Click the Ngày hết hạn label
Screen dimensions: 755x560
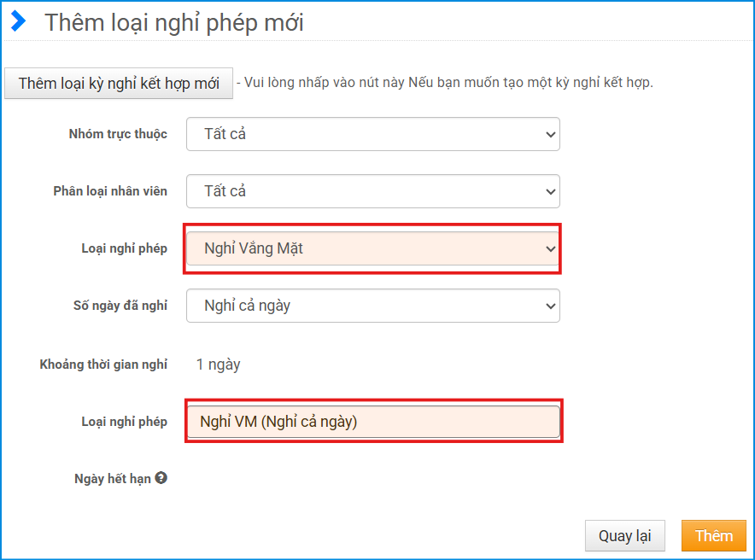click(112, 479)
